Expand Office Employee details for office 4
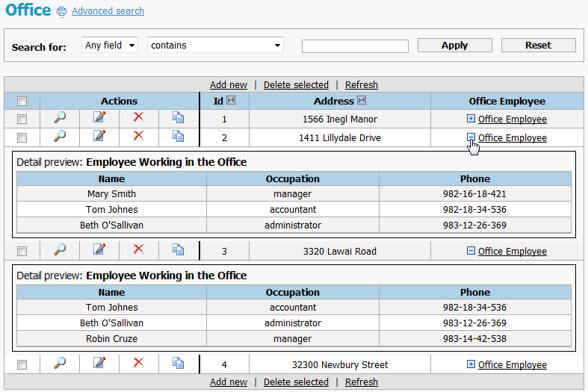The image size is (588, 392). click(471, 364)
